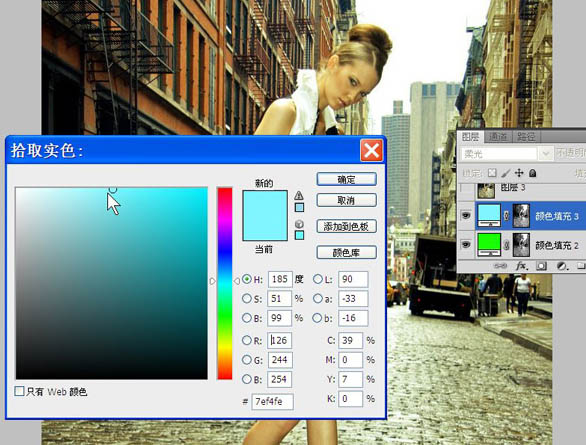
Task: Click the hex color value field
Action: (x=272, y=401)
